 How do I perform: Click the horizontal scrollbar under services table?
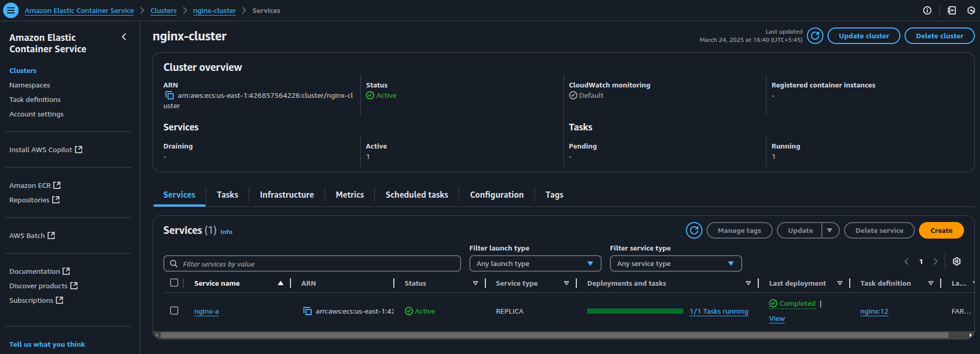(x=553, y=335)
